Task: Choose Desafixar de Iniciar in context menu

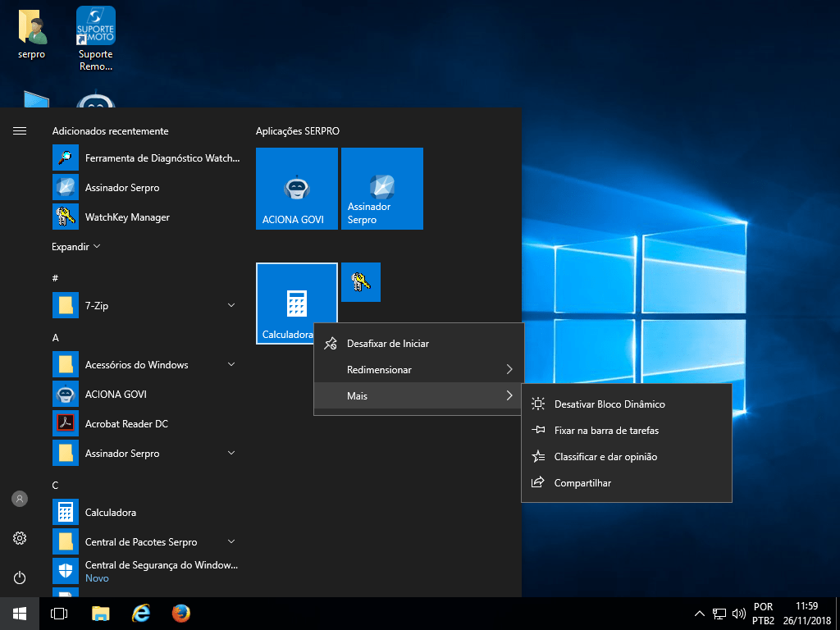Action: click(388, 344)
